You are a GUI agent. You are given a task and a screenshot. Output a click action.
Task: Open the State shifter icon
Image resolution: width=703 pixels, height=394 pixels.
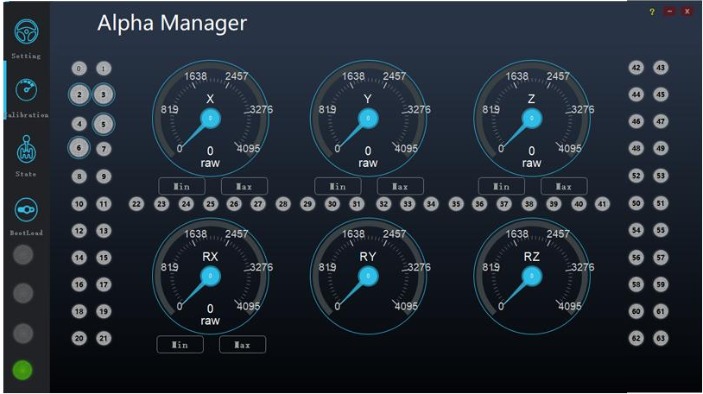(26, 150)
